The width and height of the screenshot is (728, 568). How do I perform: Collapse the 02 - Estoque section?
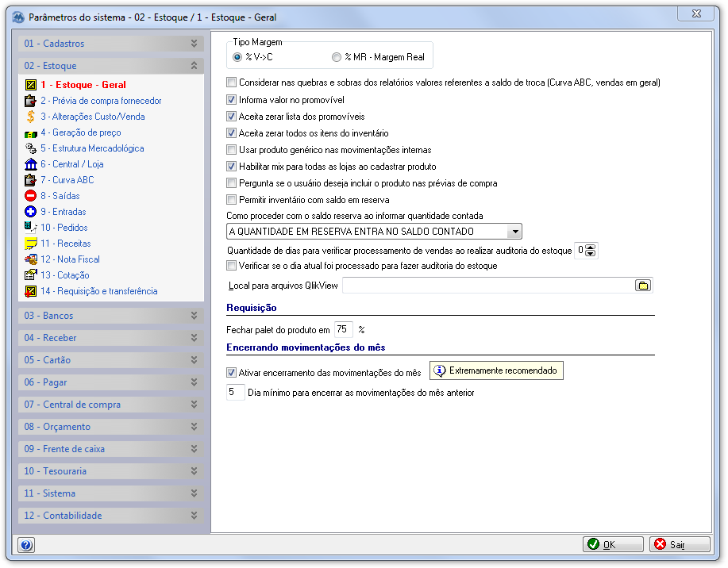tap(111, 66)
